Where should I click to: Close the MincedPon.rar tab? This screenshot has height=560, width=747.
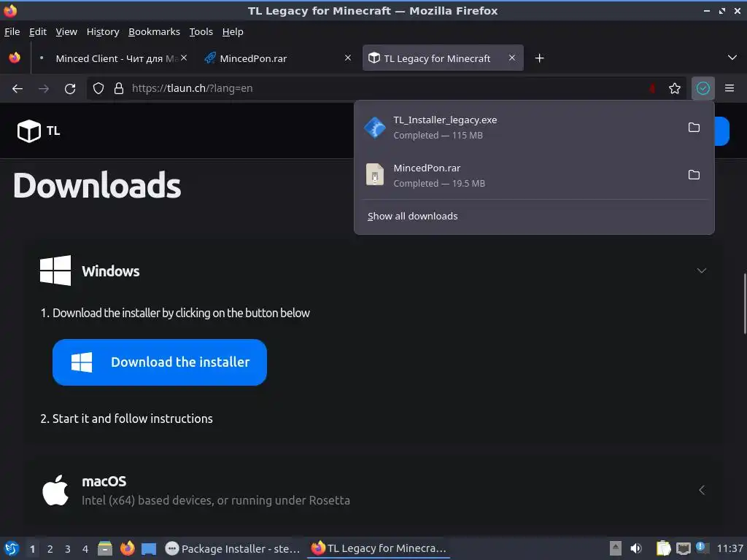348,58
